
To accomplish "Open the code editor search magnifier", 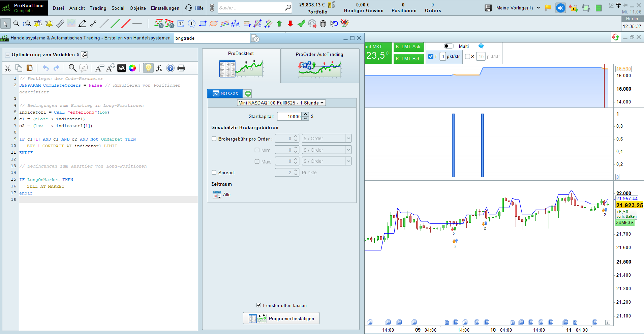I will [72, 68].
